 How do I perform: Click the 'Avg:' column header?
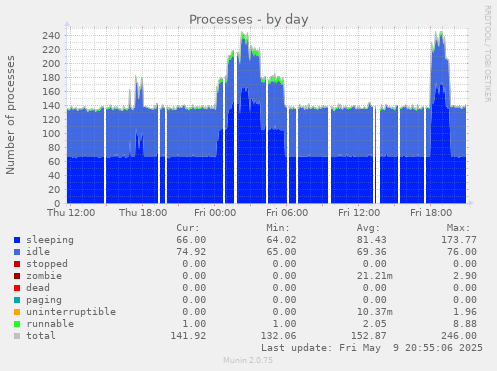[x=368, y=228]
